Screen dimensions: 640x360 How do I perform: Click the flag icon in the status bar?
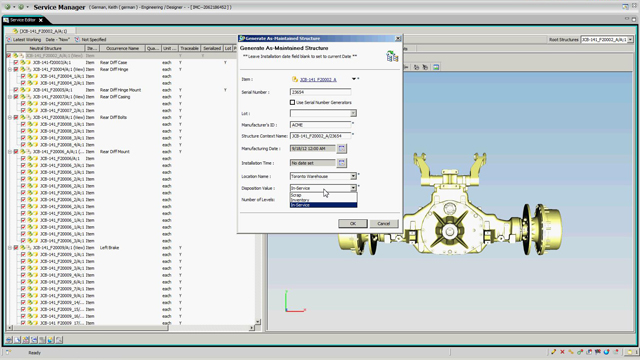pyautogui.click(x=598, y=352)
